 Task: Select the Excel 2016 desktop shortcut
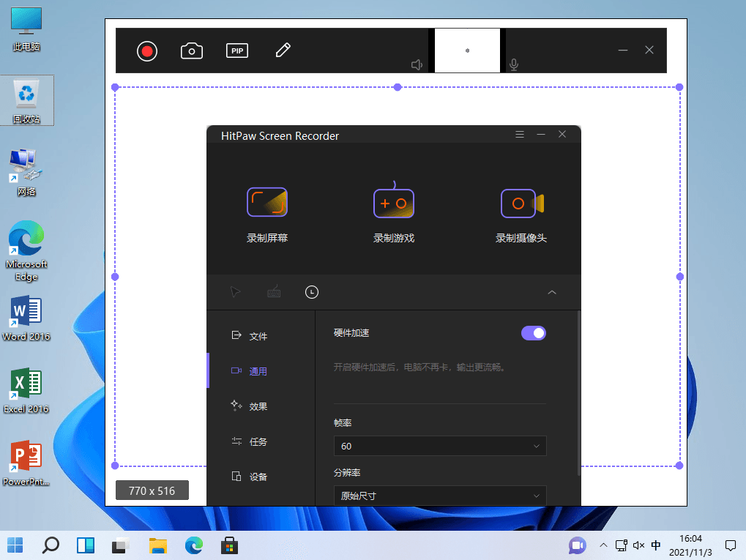pyautogui.click(x=26, y=391)
